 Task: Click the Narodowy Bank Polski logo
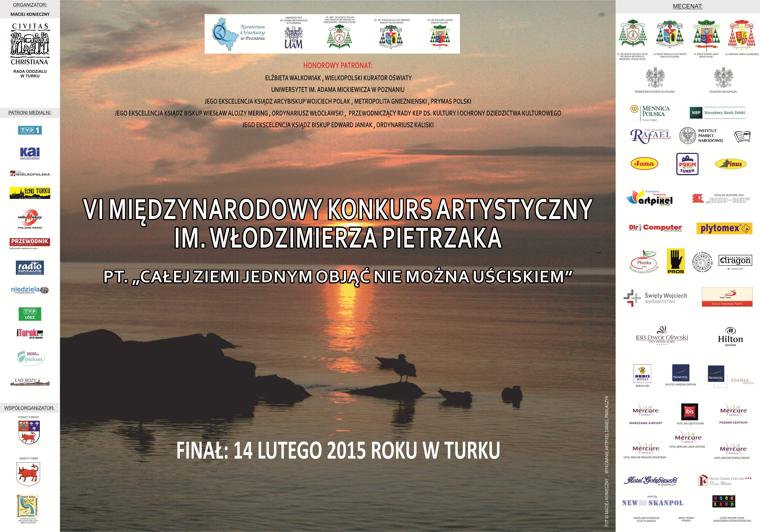pyautogui.click(x=717, y=113)
